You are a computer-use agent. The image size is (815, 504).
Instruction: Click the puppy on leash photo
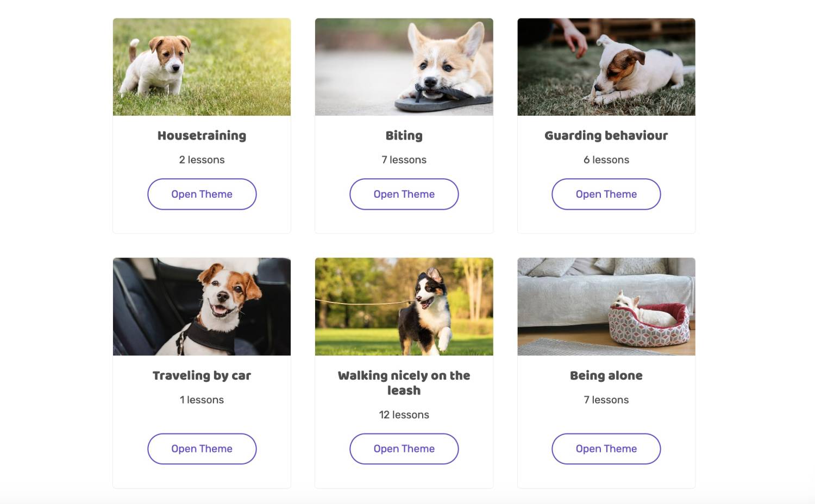(404, 306)
